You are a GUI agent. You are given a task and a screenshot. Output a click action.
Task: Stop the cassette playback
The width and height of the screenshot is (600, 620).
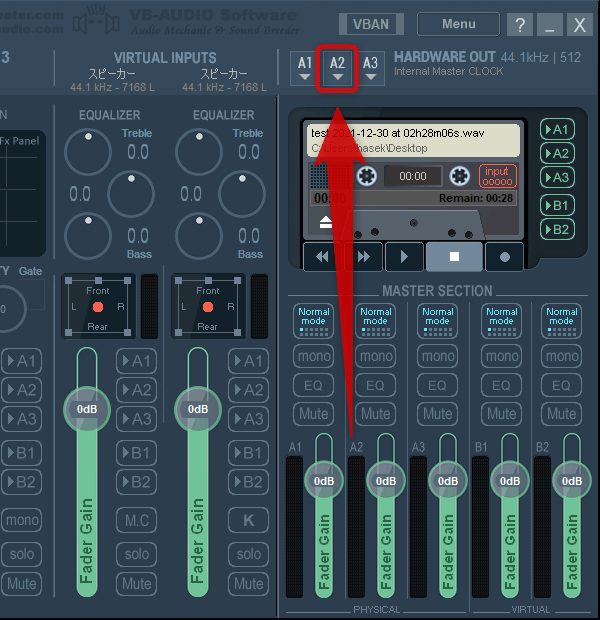[x=454, y=257]
